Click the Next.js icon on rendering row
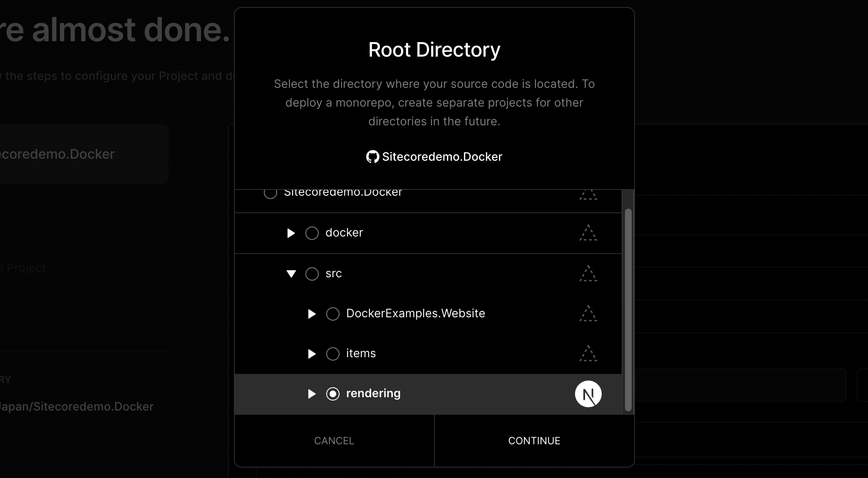The width and height of the screenshot is (868, 478). click(588, 394)
